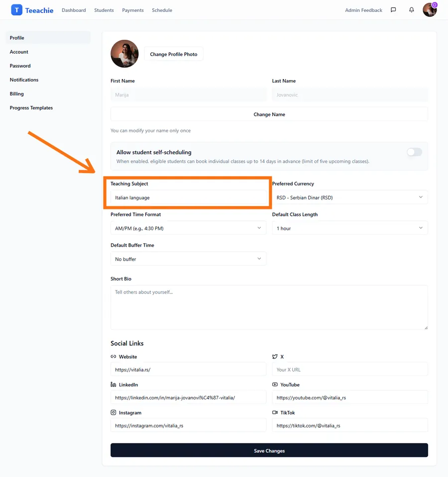Click the speech bubble feedback icon
Image resolution: width=448 pixels, height=477 pixels.
(393, 9)
